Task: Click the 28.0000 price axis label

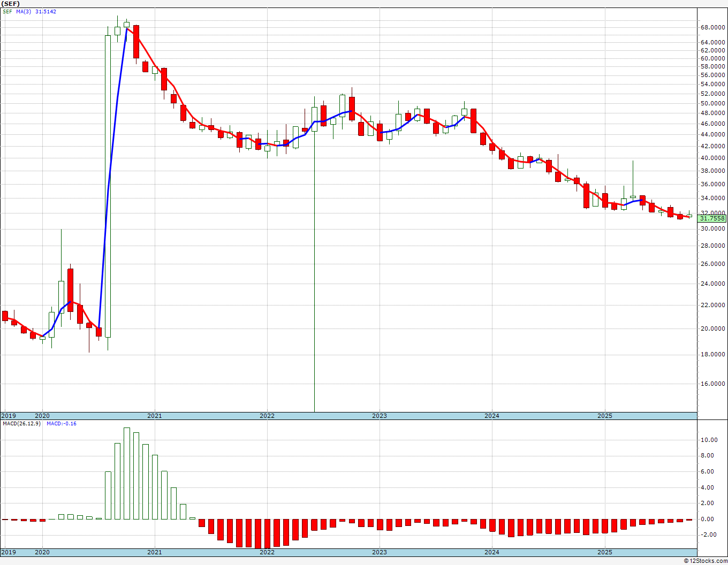Action: 713,246
